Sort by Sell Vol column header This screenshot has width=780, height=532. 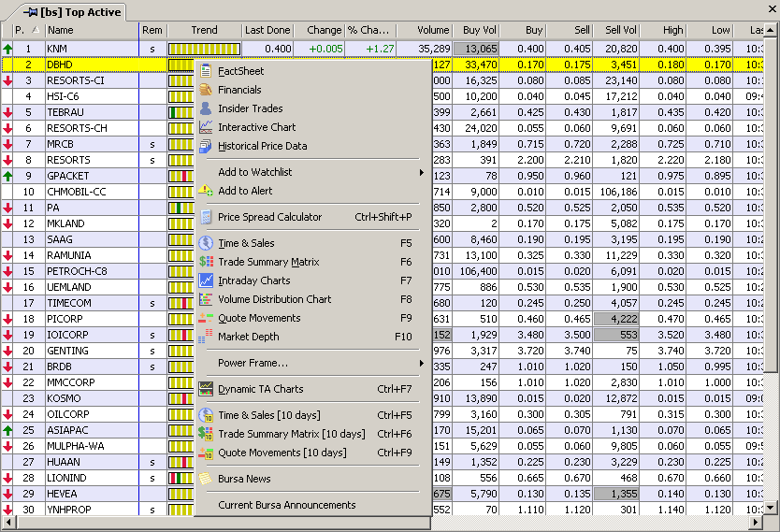pos(615,30)
